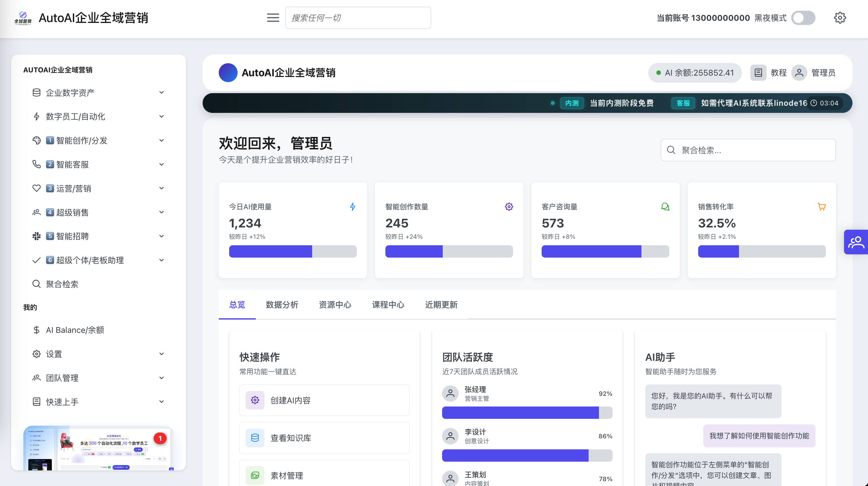Click the 创建AI内容 quick action
Viewport: 868px width, 486px height.
pos(324,400)
